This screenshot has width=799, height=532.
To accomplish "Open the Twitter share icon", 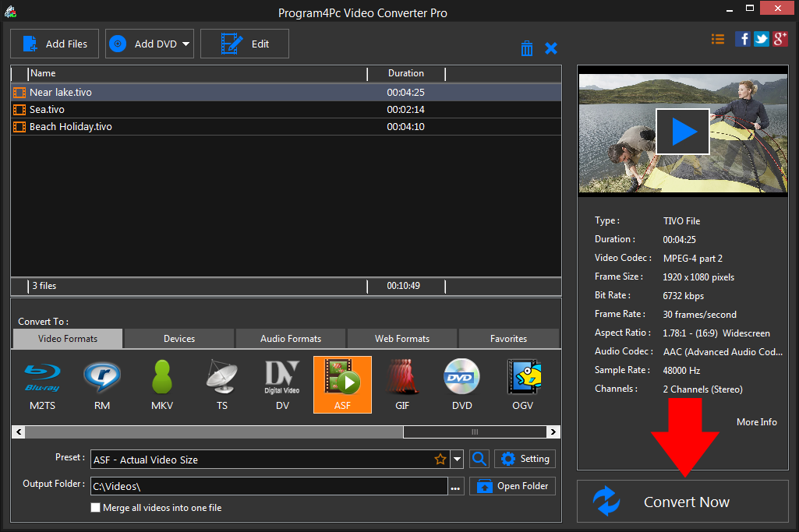I will (762, 39).
